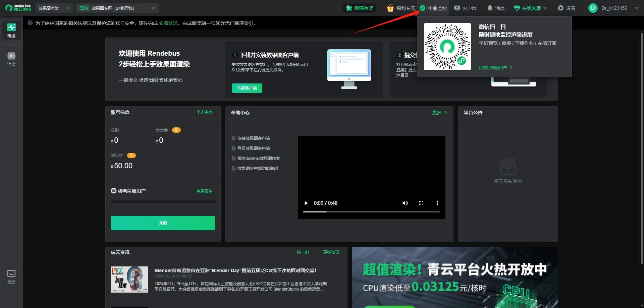This screenshot has width=644, height=308.
Task: Toggle fullscreen on the help video
Action: (421, 203)
